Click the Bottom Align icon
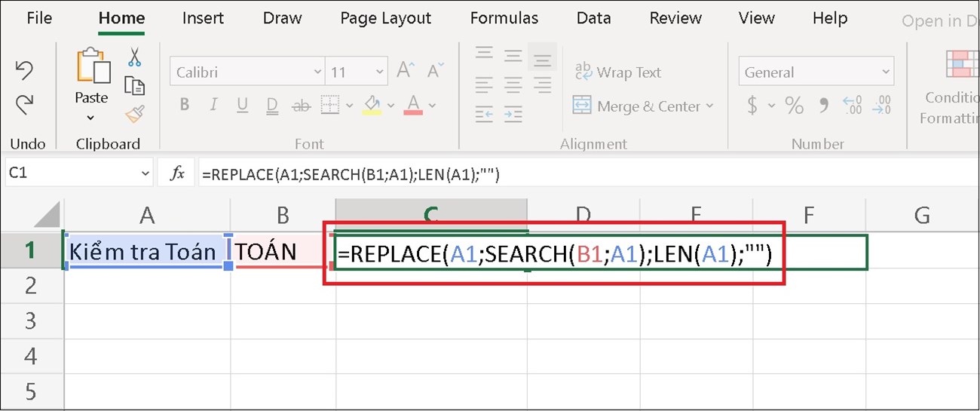Image resolution: width=980 pixels, height=411 pixels. point(542,57)
